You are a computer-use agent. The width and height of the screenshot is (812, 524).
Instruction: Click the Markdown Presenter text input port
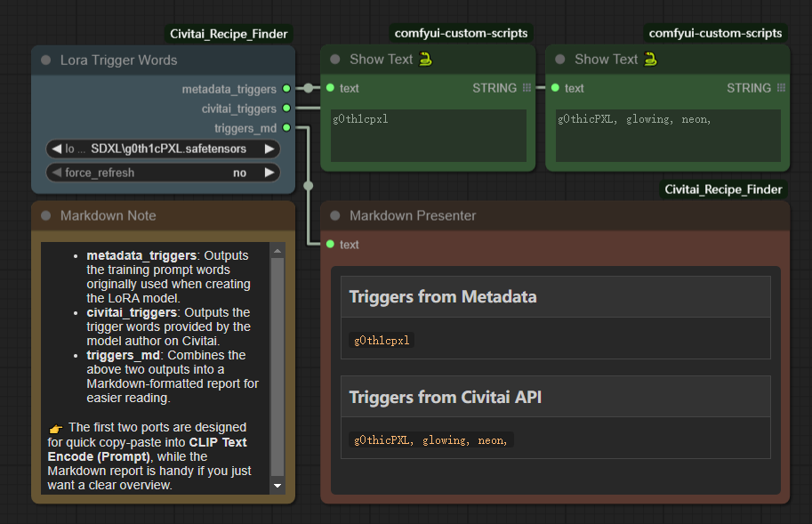pos(330,244)
